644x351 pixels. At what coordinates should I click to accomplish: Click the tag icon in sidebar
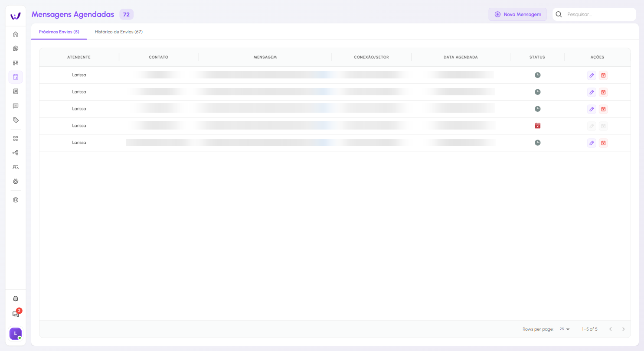pos(16,120)
